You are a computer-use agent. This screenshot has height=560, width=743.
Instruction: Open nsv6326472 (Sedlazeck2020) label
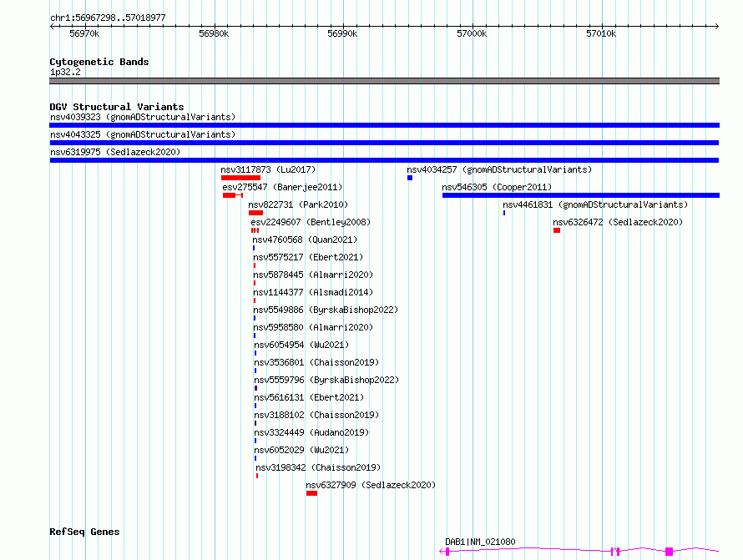[618, 222]
